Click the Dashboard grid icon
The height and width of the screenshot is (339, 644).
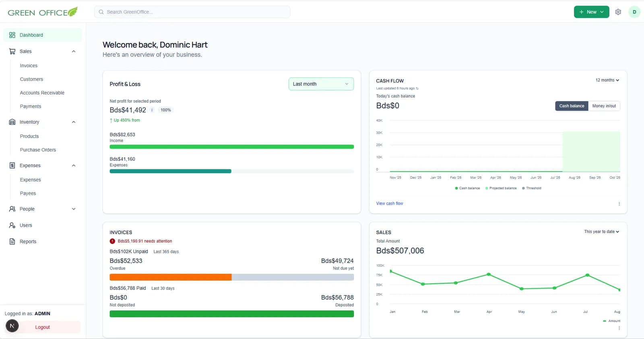12,35
